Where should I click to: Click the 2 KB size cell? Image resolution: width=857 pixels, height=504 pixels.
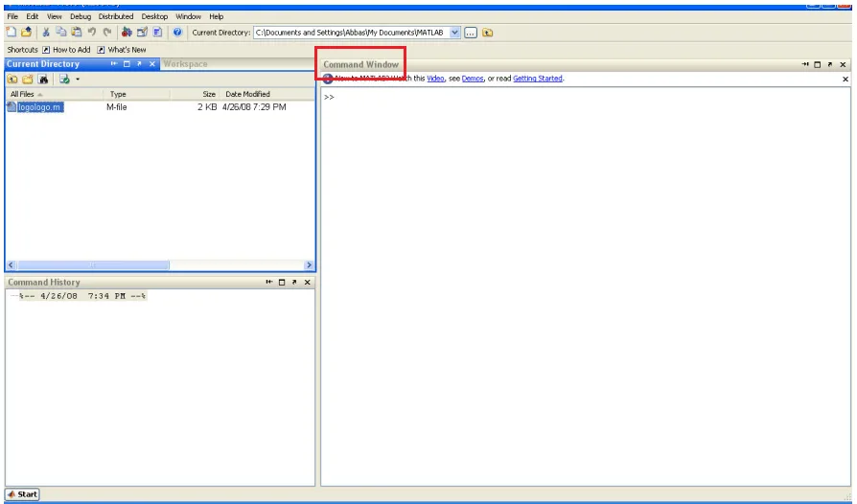(207, 107)
